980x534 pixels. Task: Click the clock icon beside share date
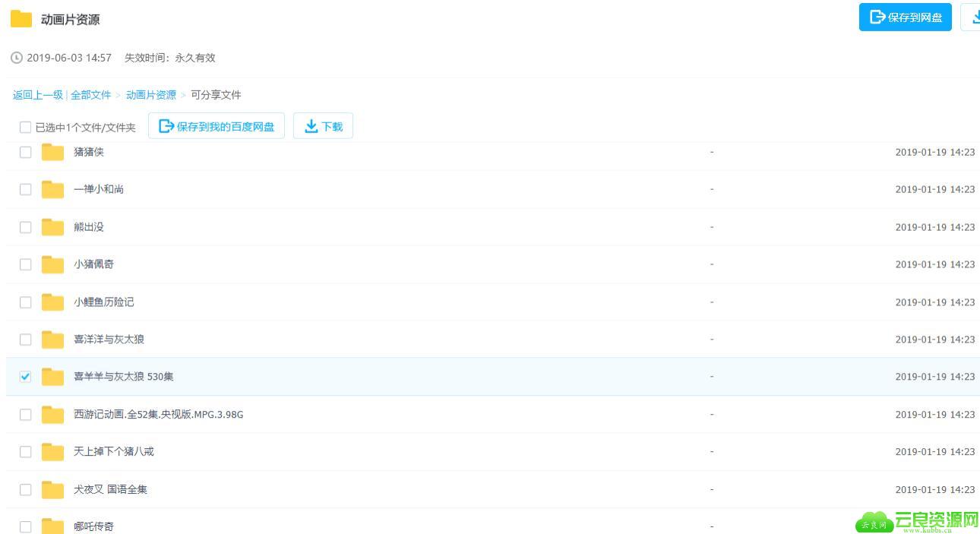click(x=17, y=58)
